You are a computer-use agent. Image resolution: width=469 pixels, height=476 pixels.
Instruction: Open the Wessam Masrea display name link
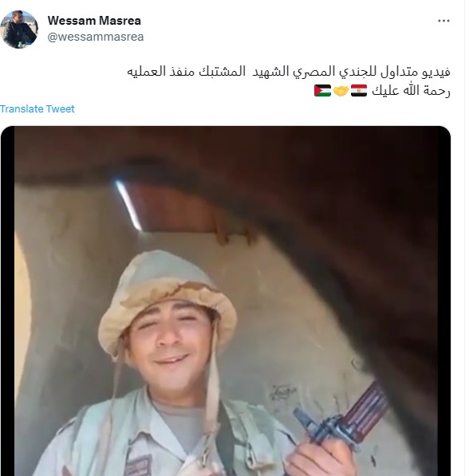[x=94, y=21]
